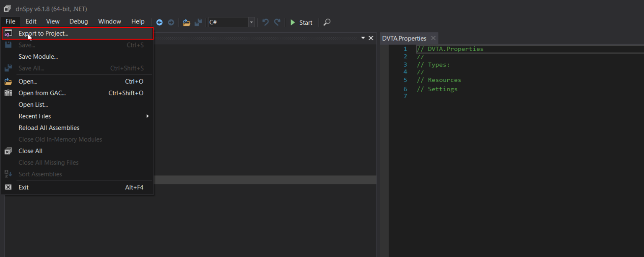Click the '// Types:' comment line
This screenshot has height=257, width=644.
(433, 65)
